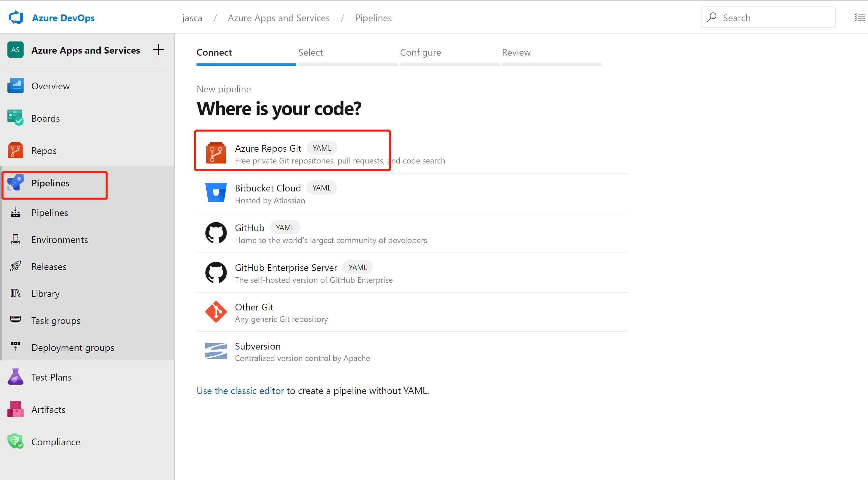This screenshot has height=480, width=868.
Task: Click YAML badge next to GitHub Enterprise Server
Action: coord(358,267)
